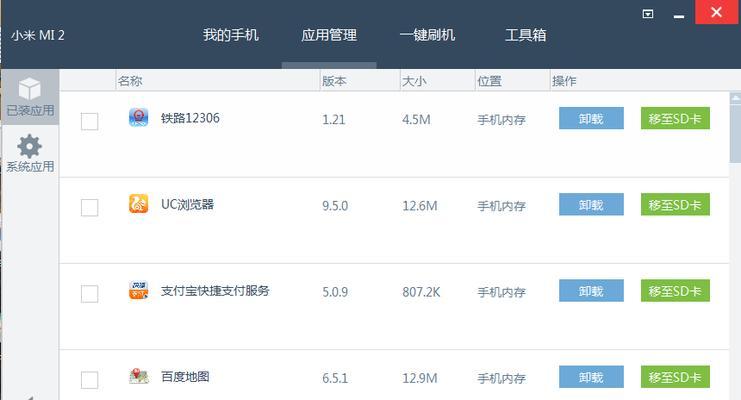Move 支付宝快捷支付服务 to SD card
The height and width of the screenshot is (400, 741).
pyautogui.click(x=675, y=290)
